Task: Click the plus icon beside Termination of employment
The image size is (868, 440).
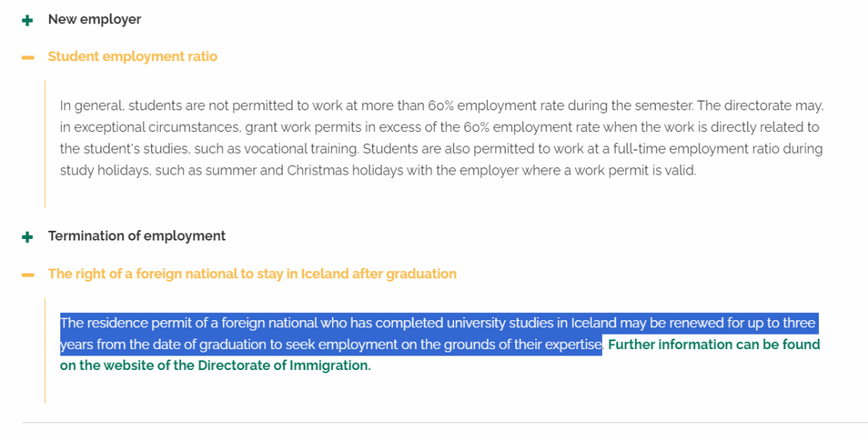Action: [x=28, y=236]
